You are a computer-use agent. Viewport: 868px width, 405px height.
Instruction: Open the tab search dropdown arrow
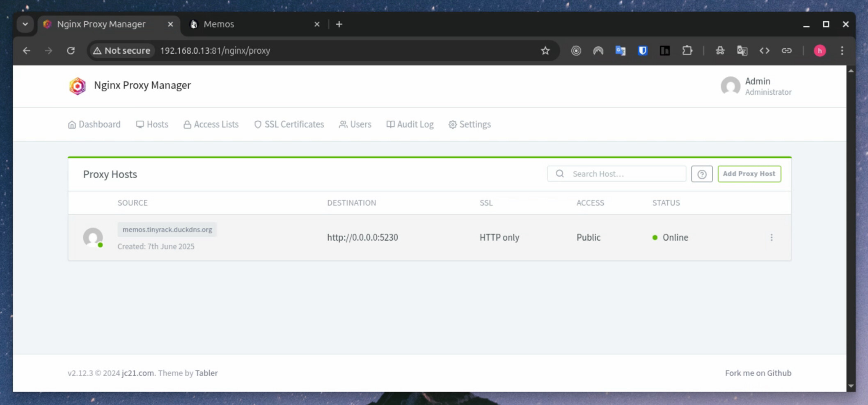pyautogui.click(x=25, y=24)
